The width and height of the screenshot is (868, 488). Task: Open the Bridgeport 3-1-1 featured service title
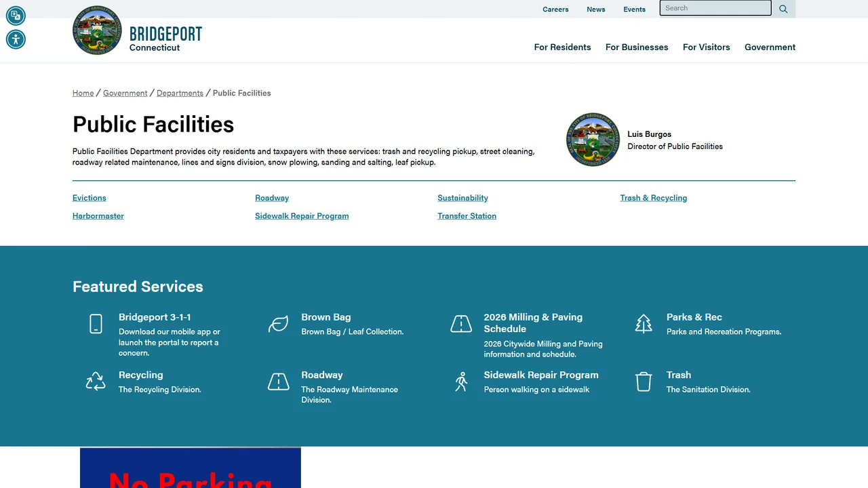(x=155, y=317)
